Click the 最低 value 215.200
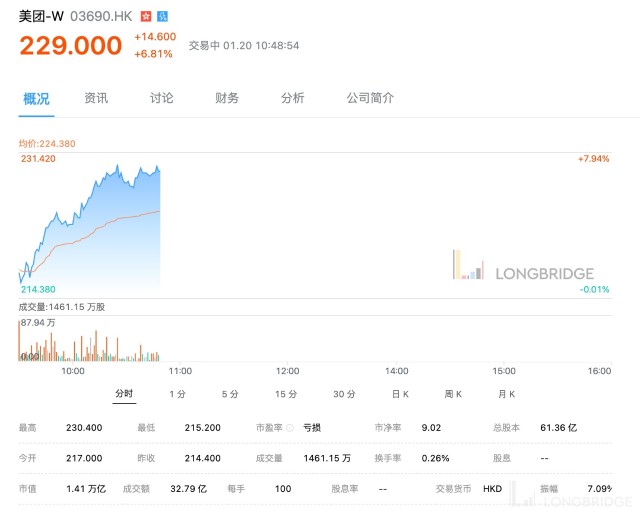This screenshot has height=515, width=640. (x=202, y=428)
